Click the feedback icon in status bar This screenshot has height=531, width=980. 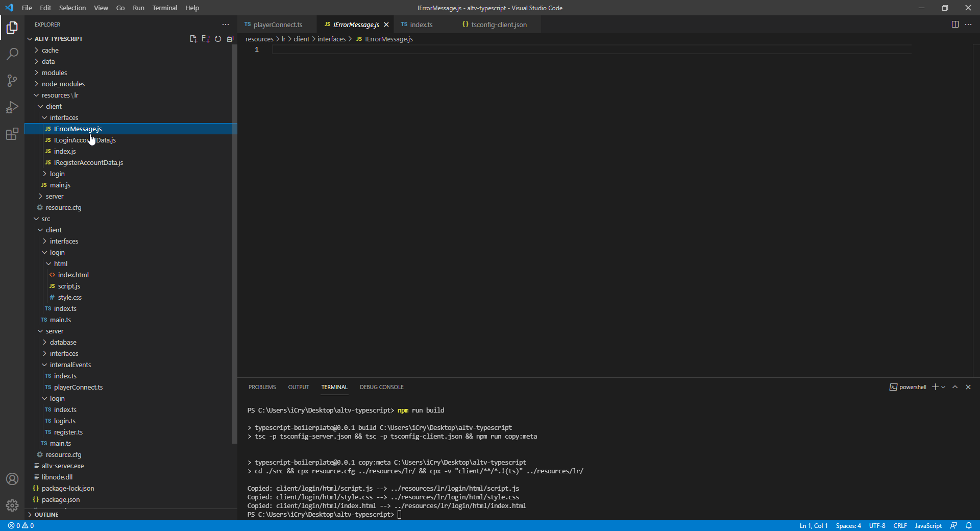click(x=953, y=525)
